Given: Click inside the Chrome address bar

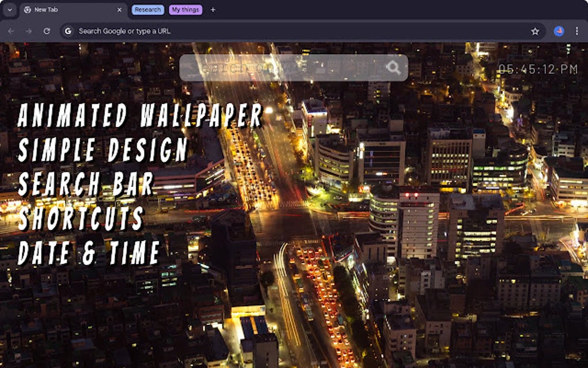Looking at the screenshot, I should (x=231, y=31).
